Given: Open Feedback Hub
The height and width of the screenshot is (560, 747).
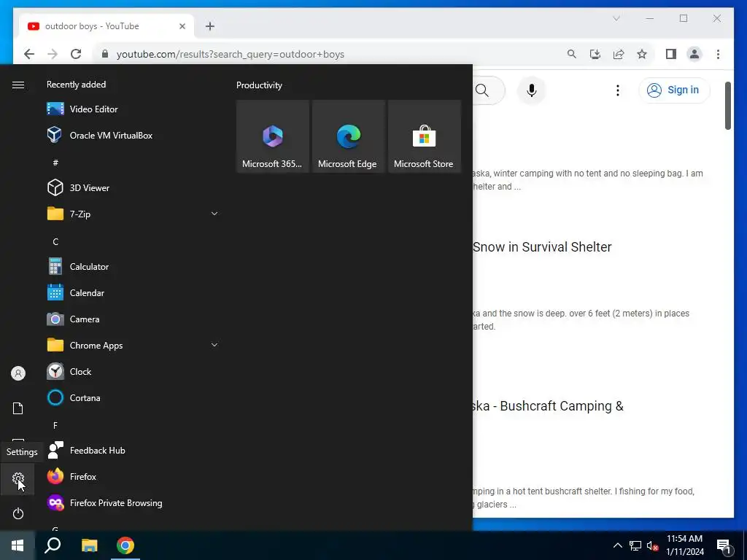Looking at the screenshot, I should tap(133, 451).
